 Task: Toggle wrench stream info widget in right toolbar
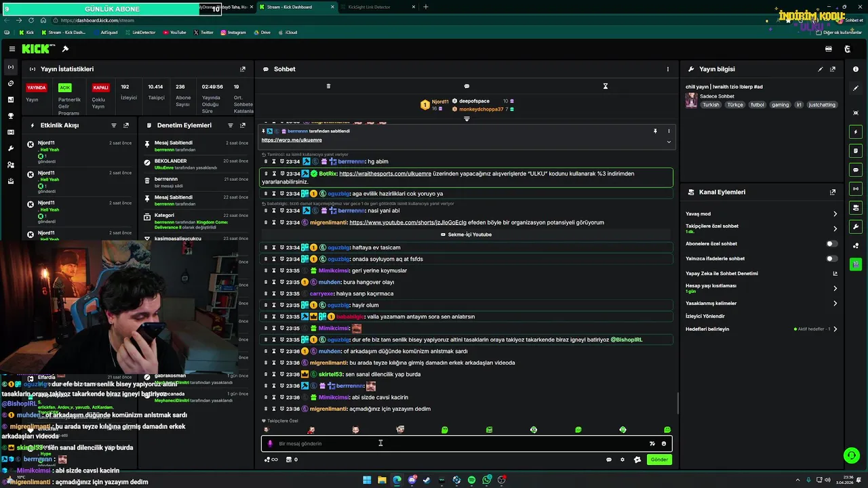(856, 226)
